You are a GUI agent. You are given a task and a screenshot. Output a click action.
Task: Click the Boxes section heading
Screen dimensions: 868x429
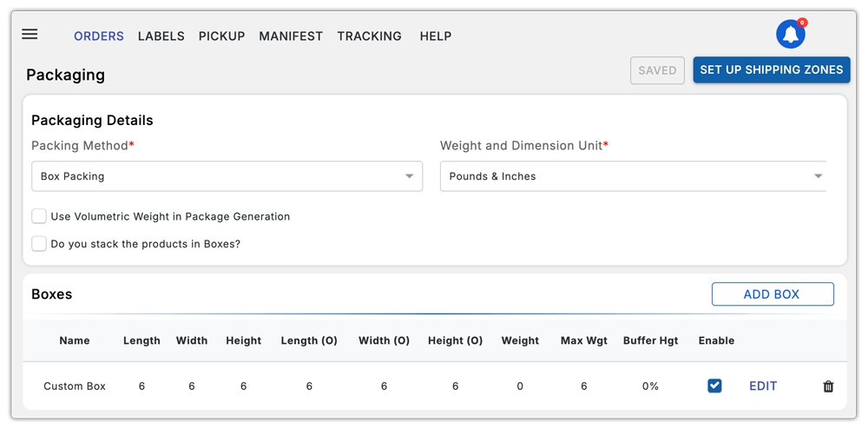pyautogui.click(x=51, y=294)
